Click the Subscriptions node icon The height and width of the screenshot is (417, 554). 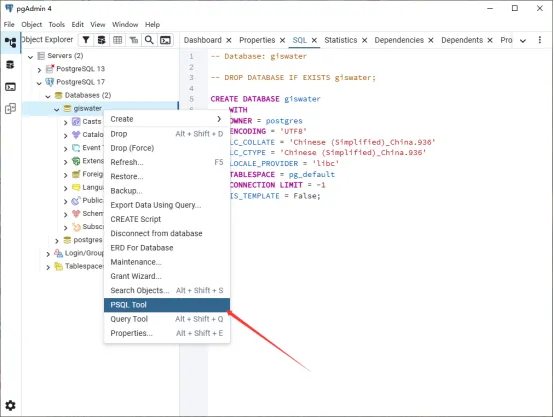click(76, 227)
